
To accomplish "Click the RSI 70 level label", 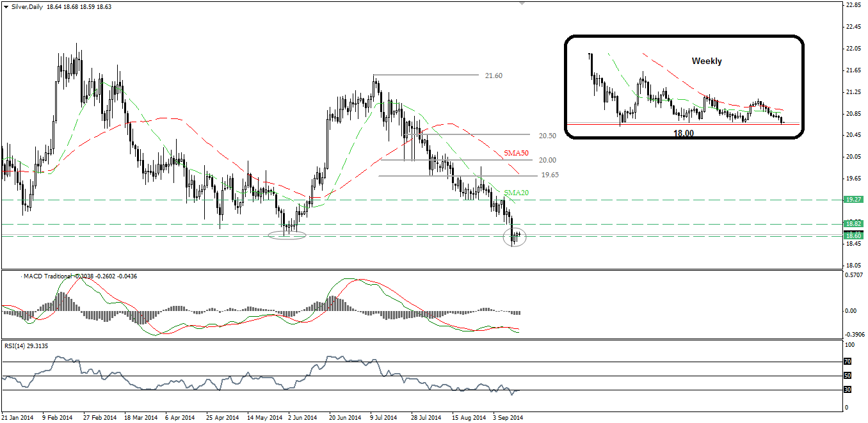I will pyautogui.click(x=848, y=362).
